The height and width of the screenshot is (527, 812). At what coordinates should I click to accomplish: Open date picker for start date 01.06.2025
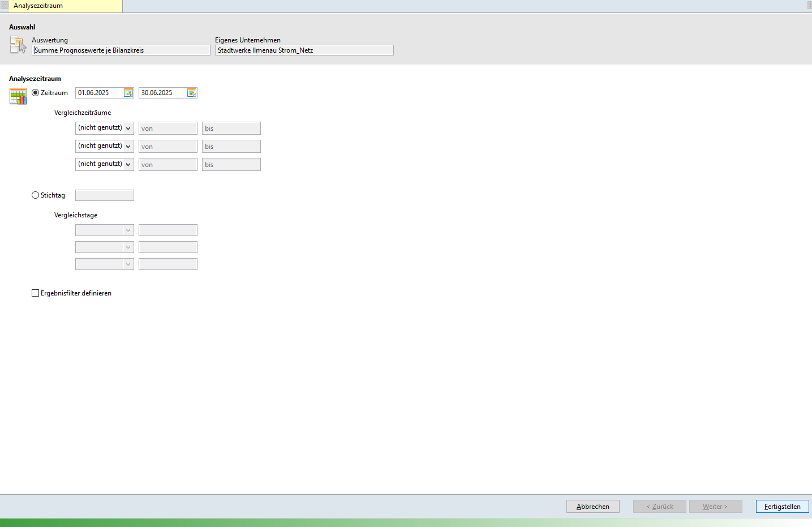point(128,93)
